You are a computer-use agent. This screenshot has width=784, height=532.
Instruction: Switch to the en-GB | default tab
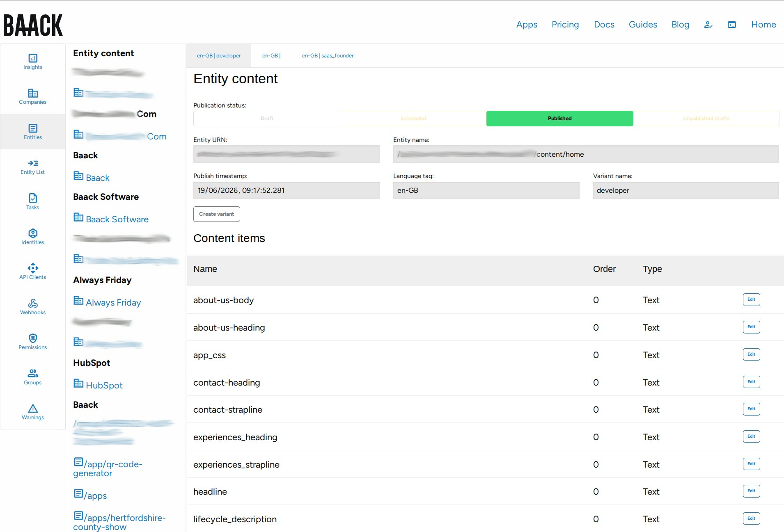[271, 56]
